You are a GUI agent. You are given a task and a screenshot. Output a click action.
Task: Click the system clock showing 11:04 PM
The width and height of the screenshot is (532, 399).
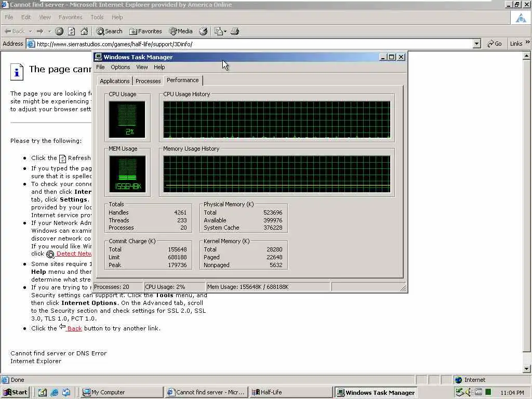point(512,393)
